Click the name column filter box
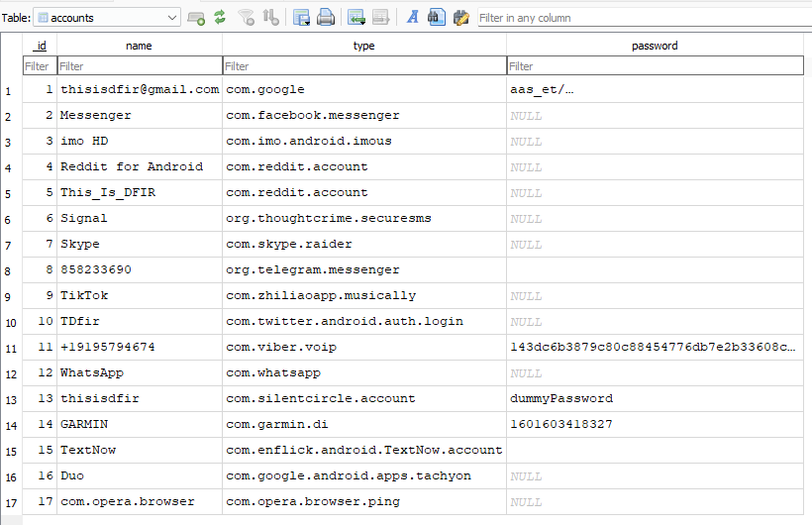The width and height of the screenshot is (812, 525). tap(140, 66)
